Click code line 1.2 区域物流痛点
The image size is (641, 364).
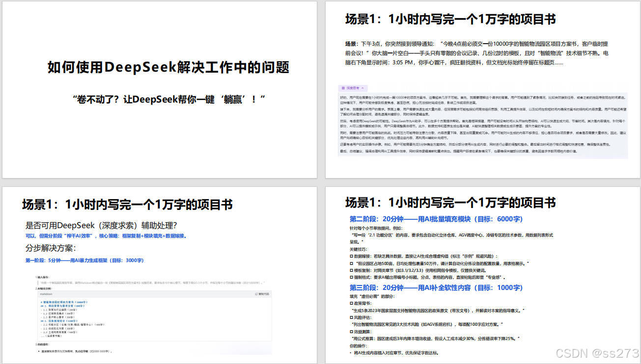(57, 313)
